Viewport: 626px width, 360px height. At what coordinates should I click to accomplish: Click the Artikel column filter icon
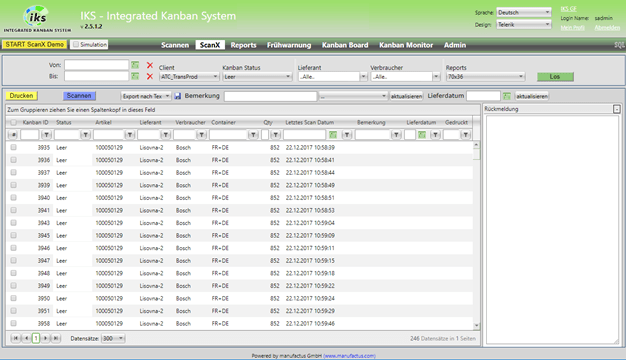click(x=130, y=135)
